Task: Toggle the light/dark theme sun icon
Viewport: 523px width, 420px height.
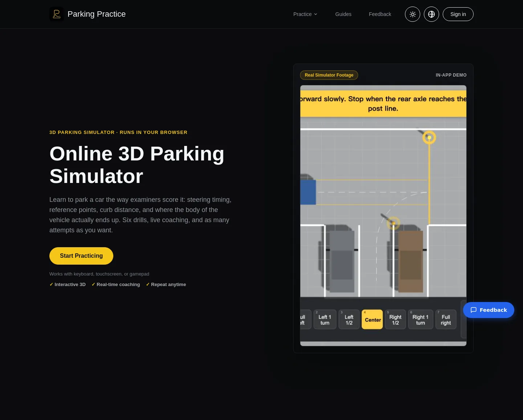Action: (413, 14)
